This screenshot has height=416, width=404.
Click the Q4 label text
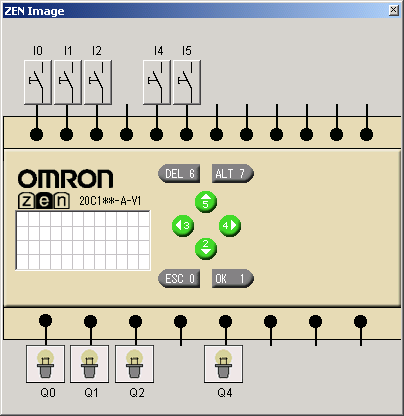(x=225, y=393)
